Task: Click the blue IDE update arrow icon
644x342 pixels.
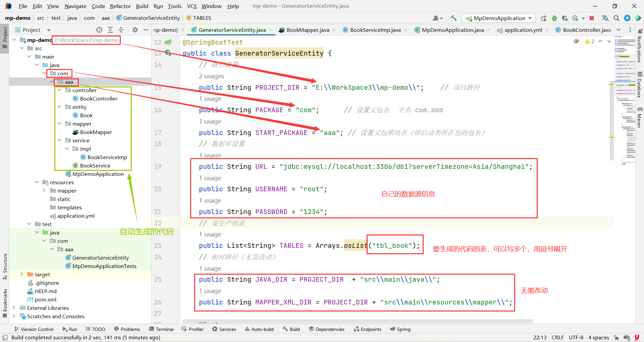Action: click(x=627, y=18)
